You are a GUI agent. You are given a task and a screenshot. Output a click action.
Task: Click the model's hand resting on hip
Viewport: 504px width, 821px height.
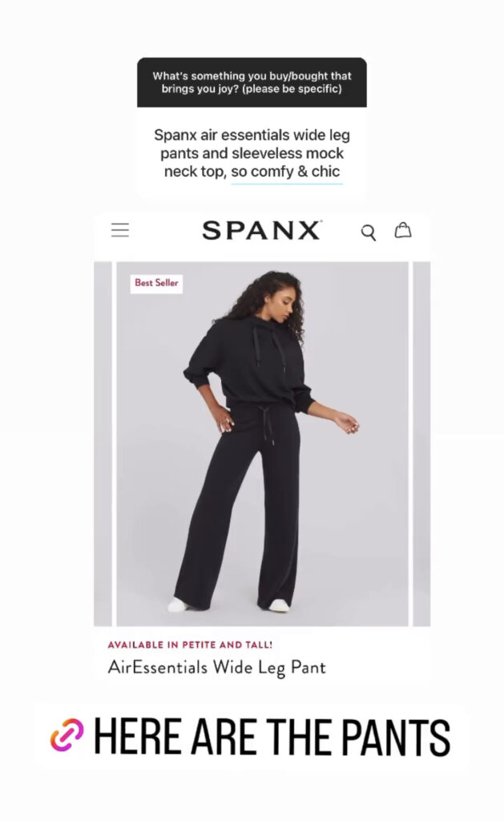[224, 420]
